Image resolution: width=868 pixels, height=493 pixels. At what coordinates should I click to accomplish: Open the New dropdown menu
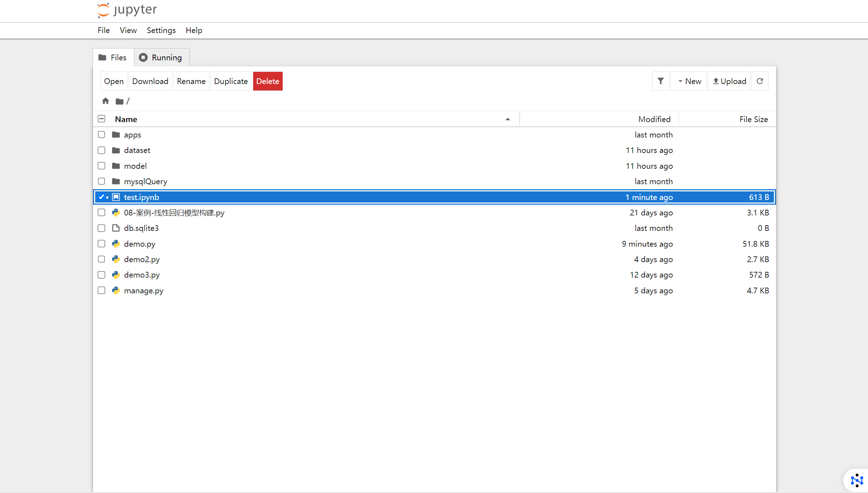point(689,81)
